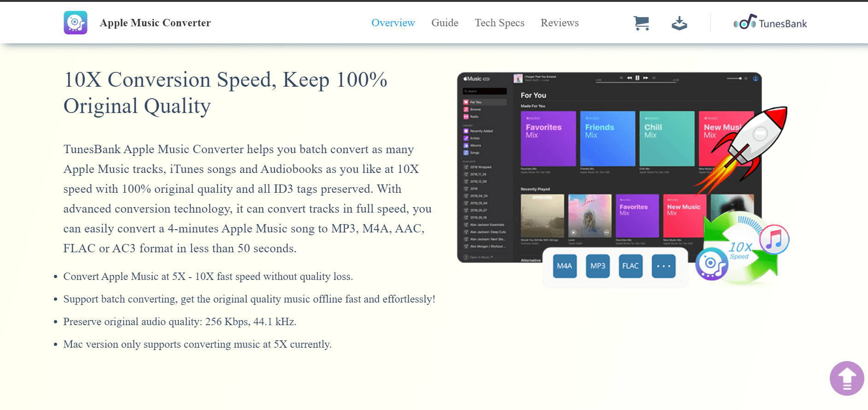The image size is (868, 410).
Task: Click the 10X Conversion Speed heading
Action: point(225,93)
